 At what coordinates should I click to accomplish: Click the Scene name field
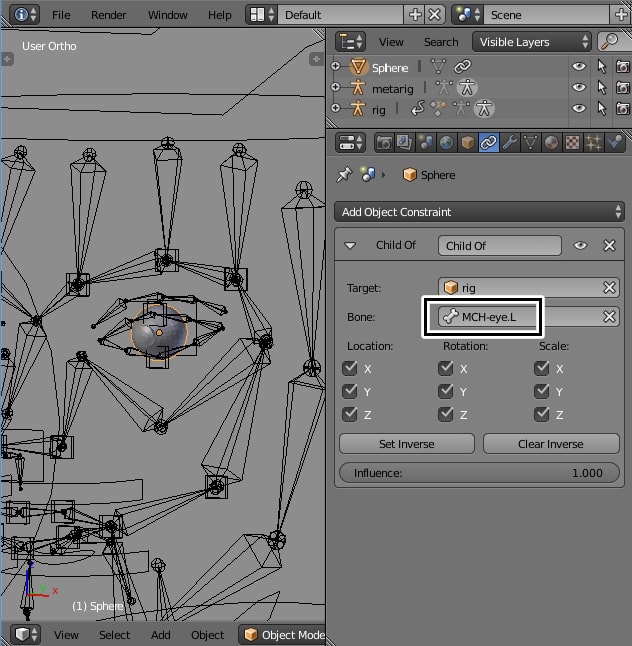click(x=546, y=15)
